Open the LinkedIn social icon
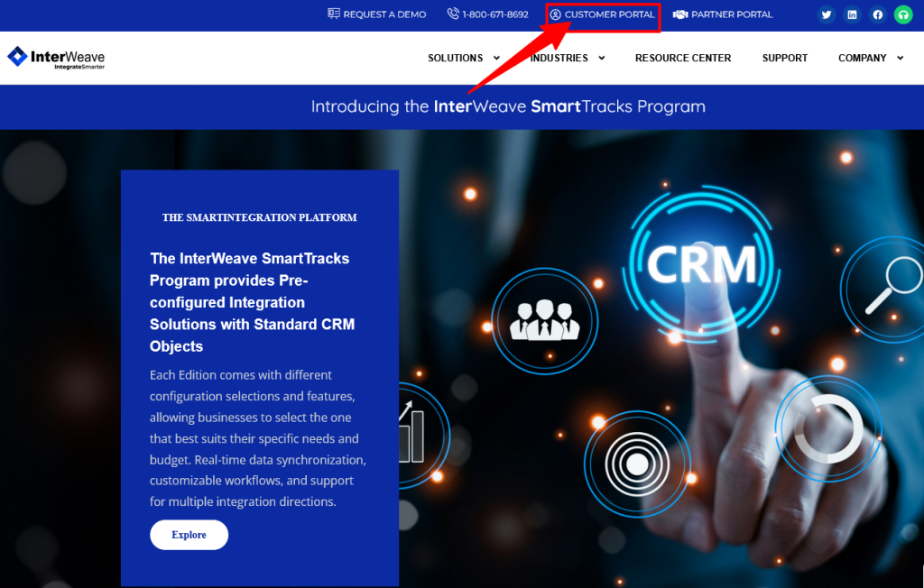924x588 pixels. [x=852, y=14]
